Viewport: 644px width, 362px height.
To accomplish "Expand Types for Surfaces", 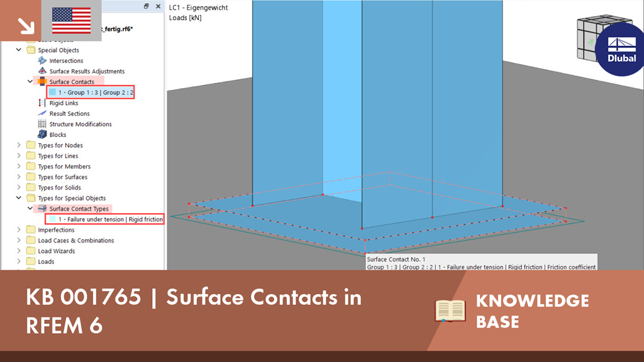I will point(18,177).
